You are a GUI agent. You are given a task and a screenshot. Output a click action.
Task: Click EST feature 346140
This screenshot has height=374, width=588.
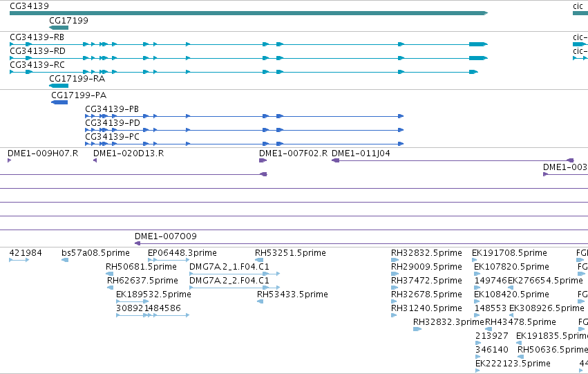[477, 357]
